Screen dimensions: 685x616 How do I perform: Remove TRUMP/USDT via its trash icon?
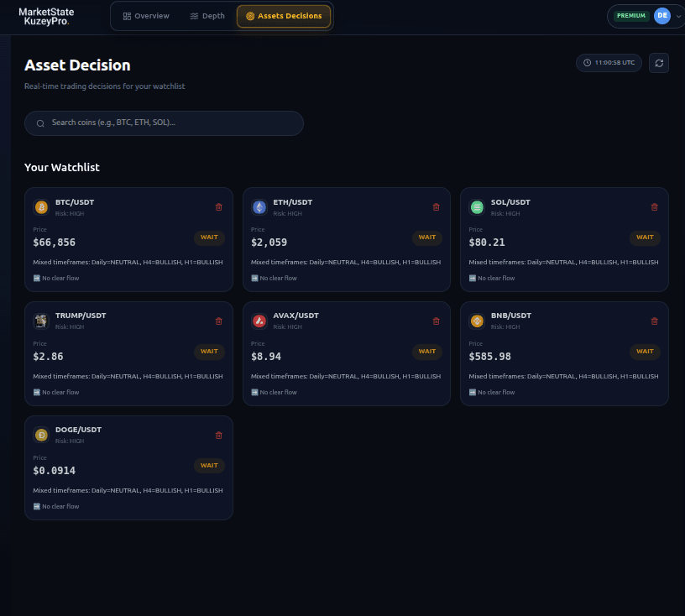[218, 321]
